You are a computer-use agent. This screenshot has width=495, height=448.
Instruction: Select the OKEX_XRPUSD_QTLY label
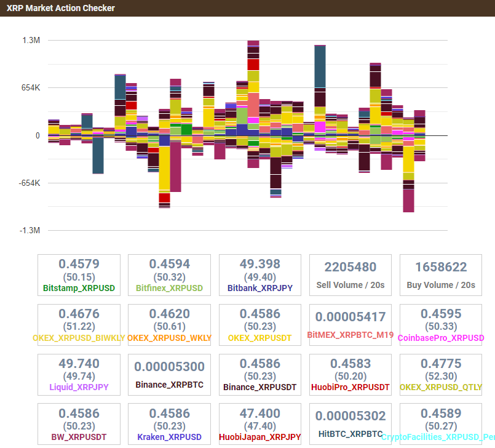coord(441,387)
